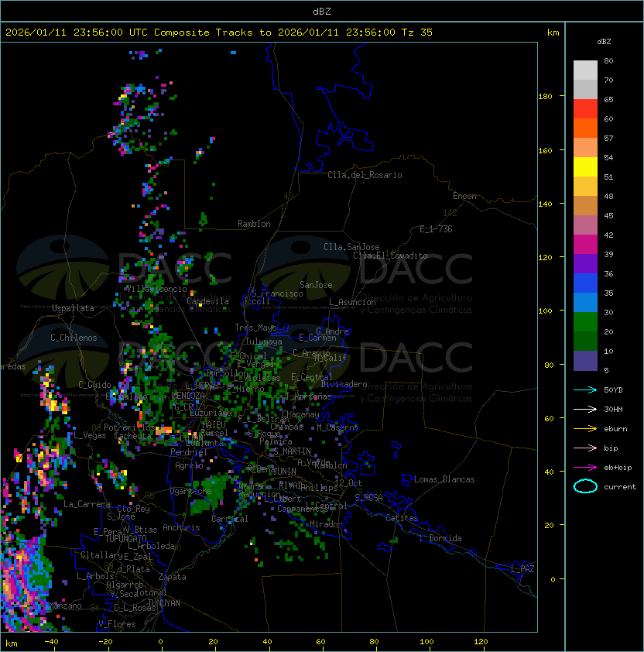Click the Anchoris map label
The width and height of the screenshot is (644, 652).
tap(181, 527)
